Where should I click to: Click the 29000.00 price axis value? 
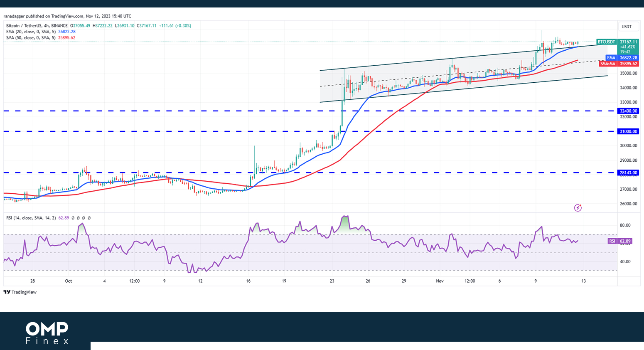(x=629, y=160)
